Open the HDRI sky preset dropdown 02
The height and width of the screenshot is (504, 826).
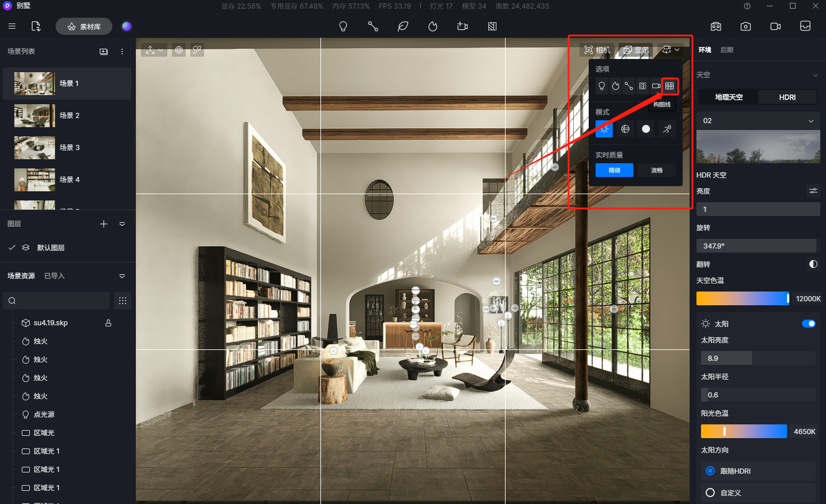point(758,121)
